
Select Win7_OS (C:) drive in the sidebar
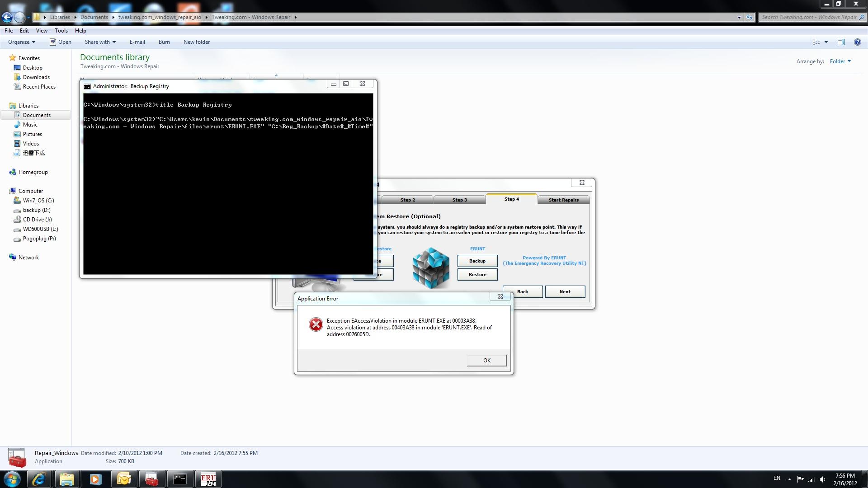pos(38,201)
